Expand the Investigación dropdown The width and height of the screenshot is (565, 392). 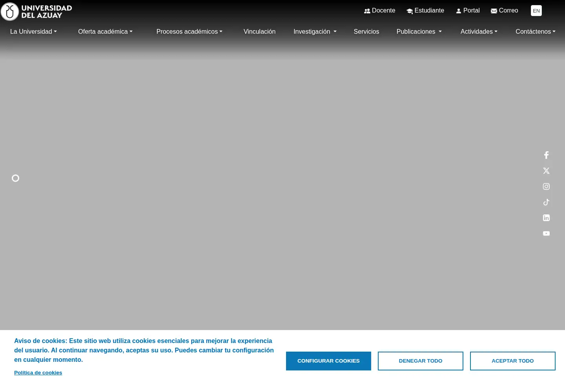(315, 32)
